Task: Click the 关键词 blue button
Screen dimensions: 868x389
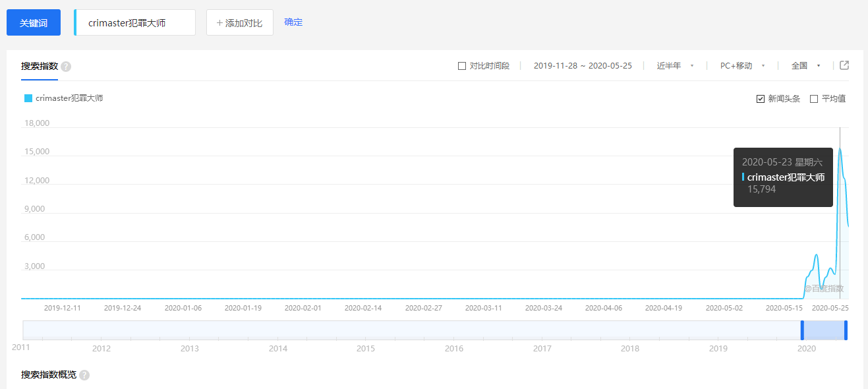Action: tap(34, 22)
